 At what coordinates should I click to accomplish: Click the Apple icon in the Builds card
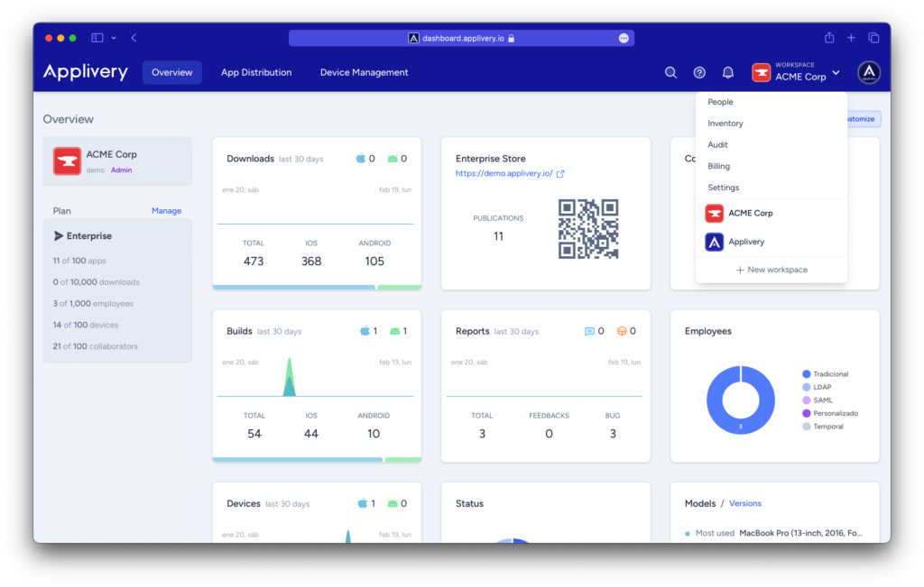[x=365, y=331]
